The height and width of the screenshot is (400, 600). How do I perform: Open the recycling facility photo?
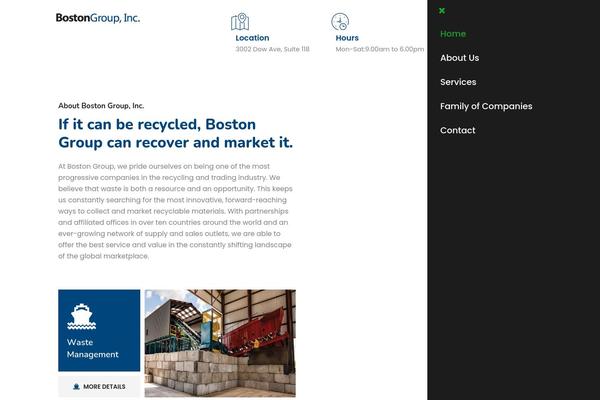[x=220, y=343]
